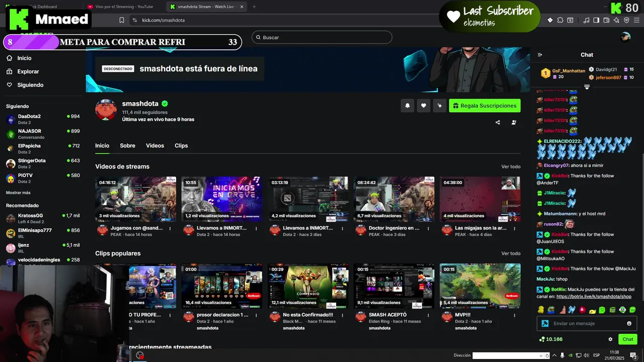
Task: Pick the Patrick star emote in quick emotes
Action: 562,310
